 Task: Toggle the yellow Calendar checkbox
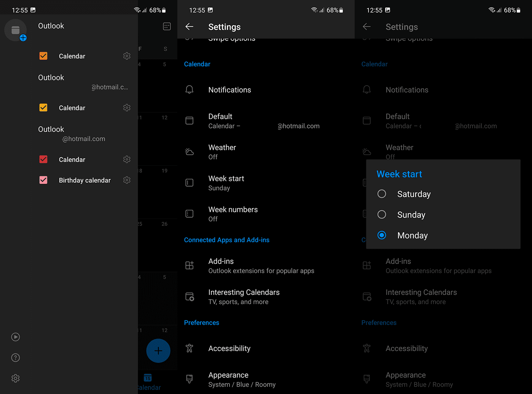coord(43,108)
